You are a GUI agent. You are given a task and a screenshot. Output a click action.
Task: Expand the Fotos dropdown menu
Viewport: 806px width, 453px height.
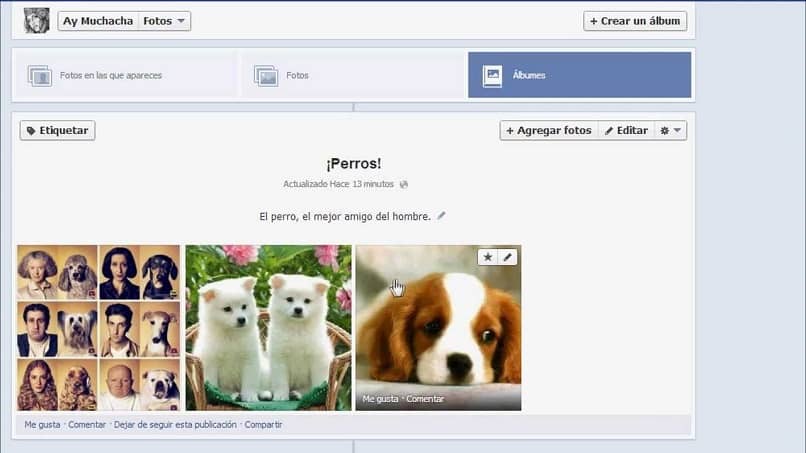pos(164,21)
